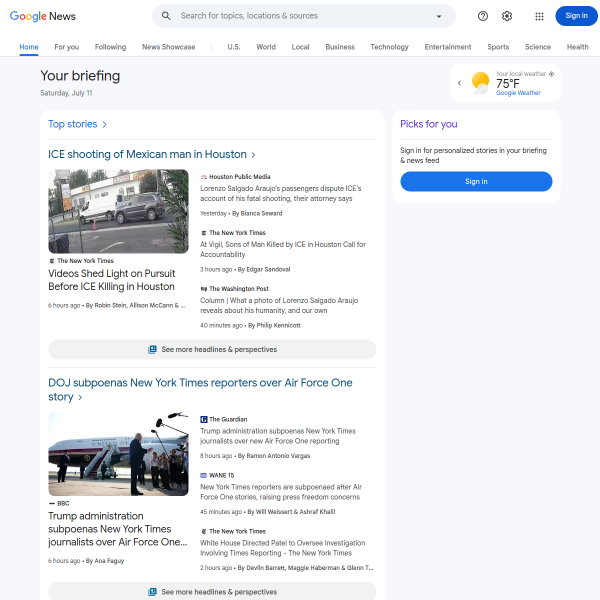Open the Air Force One thumbnail image
Screen dimensions: 600x600
click(118, 454)
